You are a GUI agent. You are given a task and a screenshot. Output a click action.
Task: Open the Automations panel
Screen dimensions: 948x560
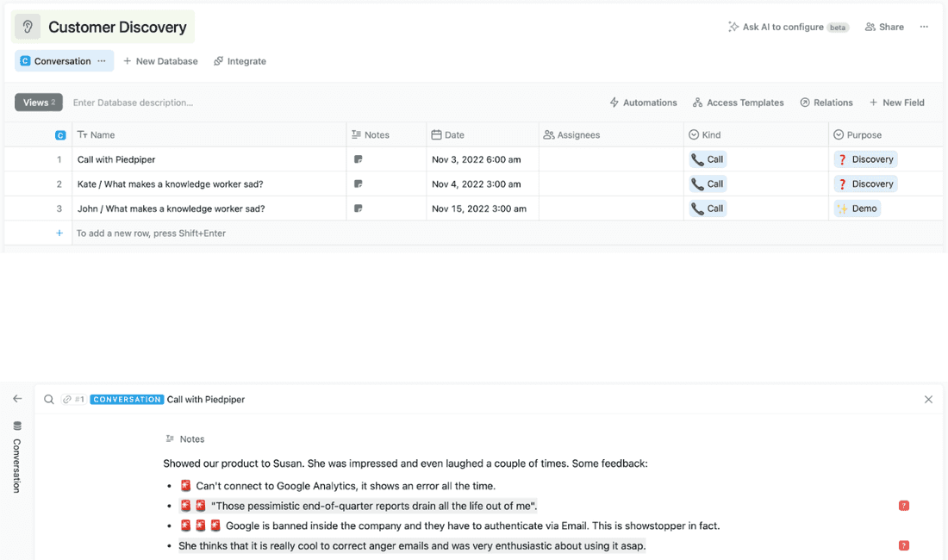click(643, 102)
